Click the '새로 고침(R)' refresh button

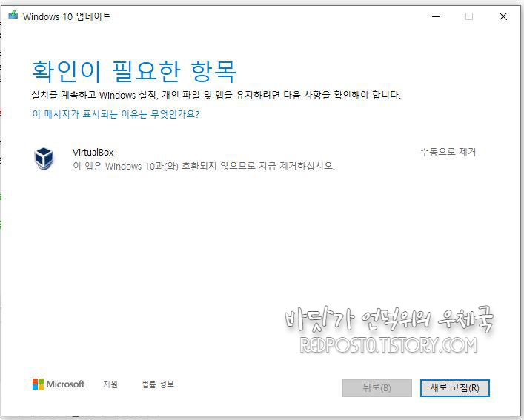454,388
